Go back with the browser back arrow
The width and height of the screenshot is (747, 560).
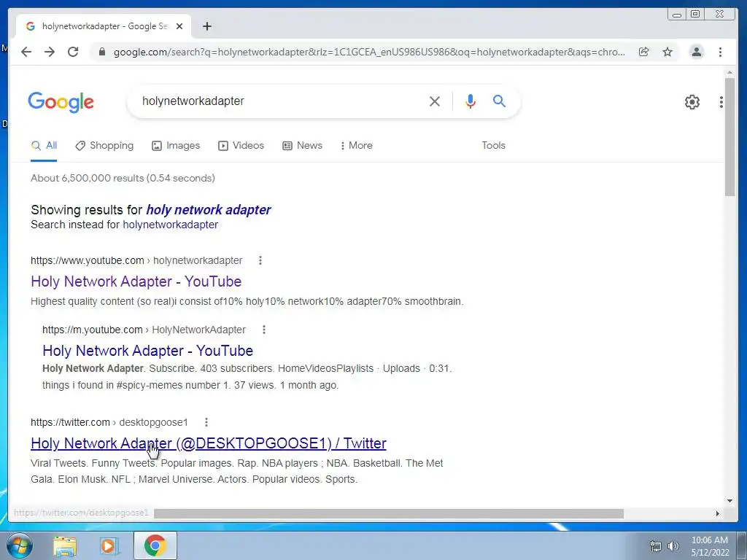26,52
